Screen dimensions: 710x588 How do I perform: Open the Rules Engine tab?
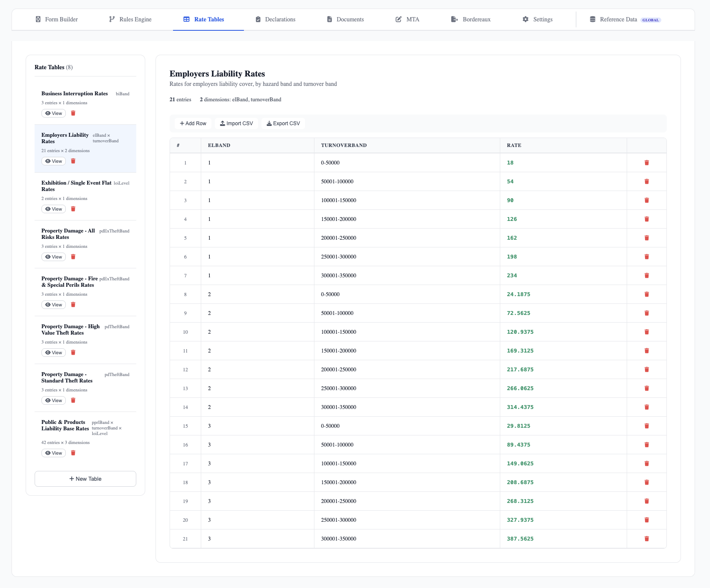130,19
